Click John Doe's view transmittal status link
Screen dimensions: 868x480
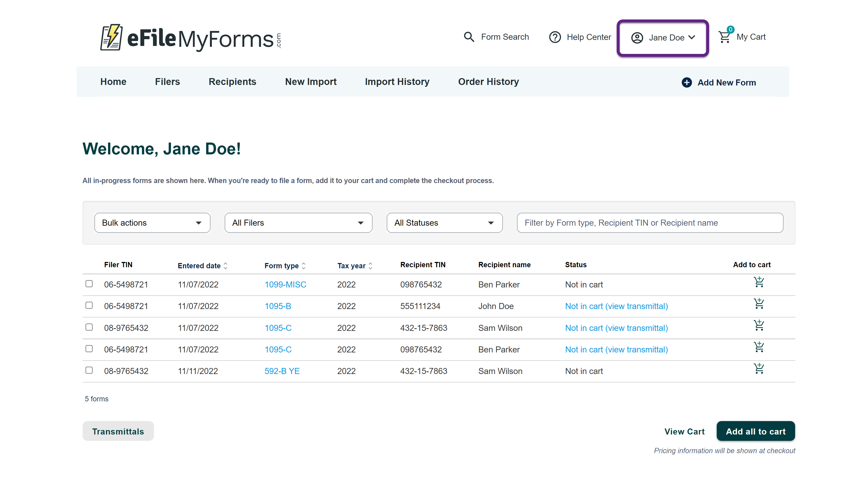[x=616, y=306]
